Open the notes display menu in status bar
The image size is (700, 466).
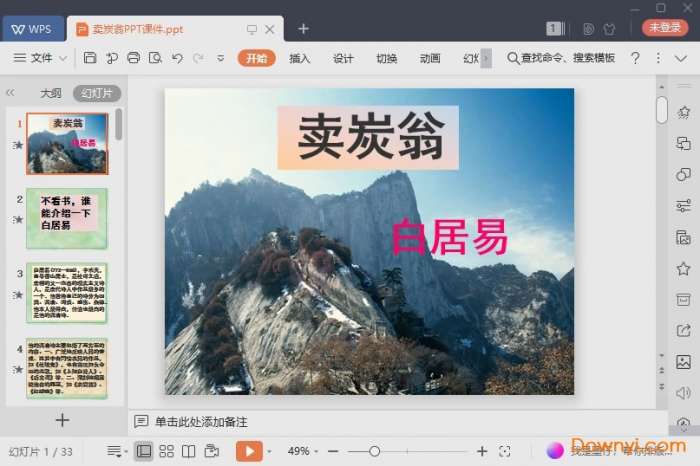pyautogui.click(x=117, y=451)
